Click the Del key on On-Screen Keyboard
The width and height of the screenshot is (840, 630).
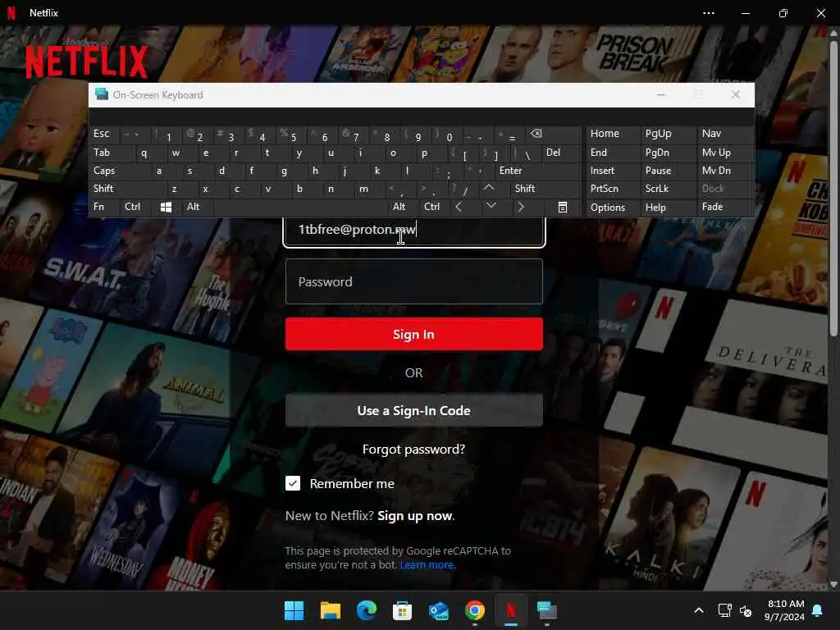pyautogui.click(x=560, y=153)
